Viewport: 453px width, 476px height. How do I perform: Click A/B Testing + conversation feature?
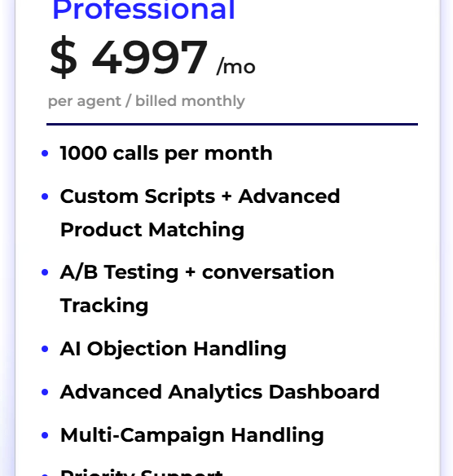[x=197, y=272]
